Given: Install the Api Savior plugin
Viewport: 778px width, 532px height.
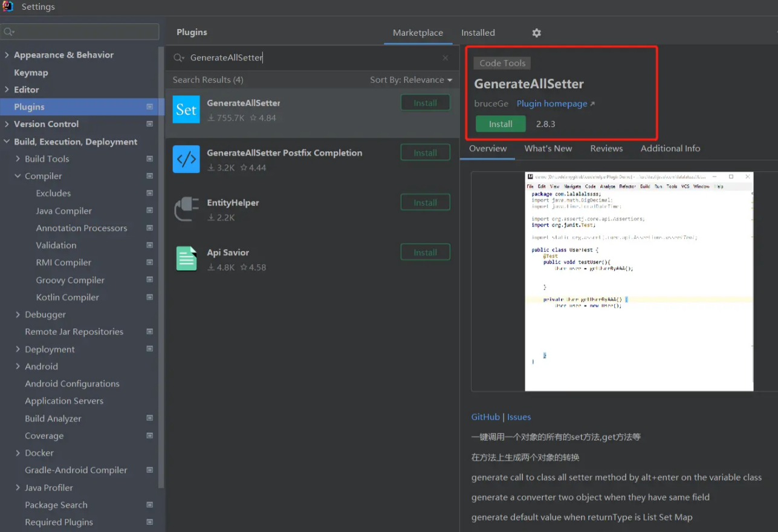Looking at the screenshot, I should [x=425, y=252].
